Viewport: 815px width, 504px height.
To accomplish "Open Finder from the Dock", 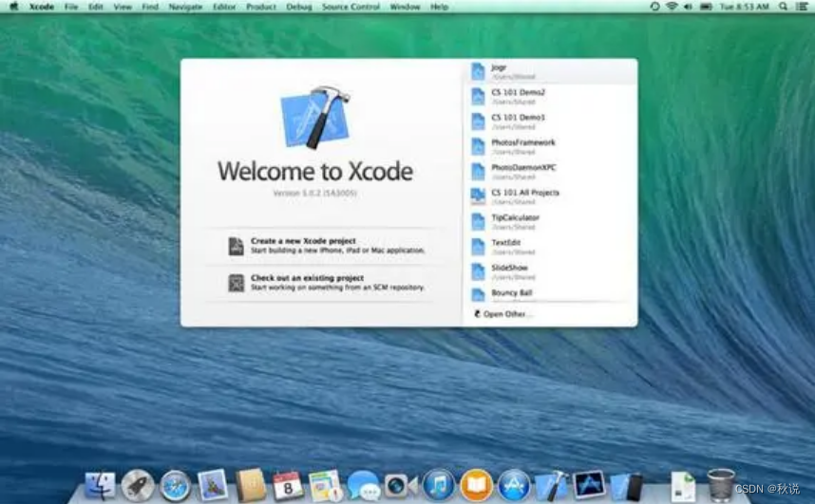I will [100, 486].
